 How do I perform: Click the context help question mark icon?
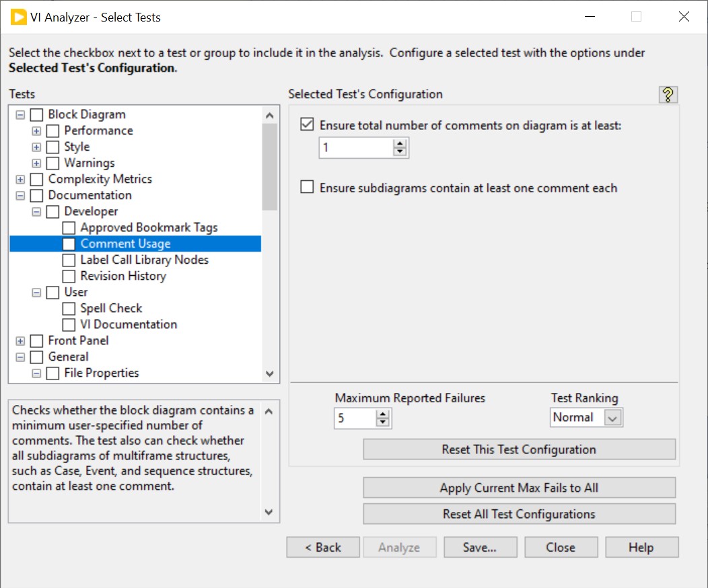click(x=668, y=95)
